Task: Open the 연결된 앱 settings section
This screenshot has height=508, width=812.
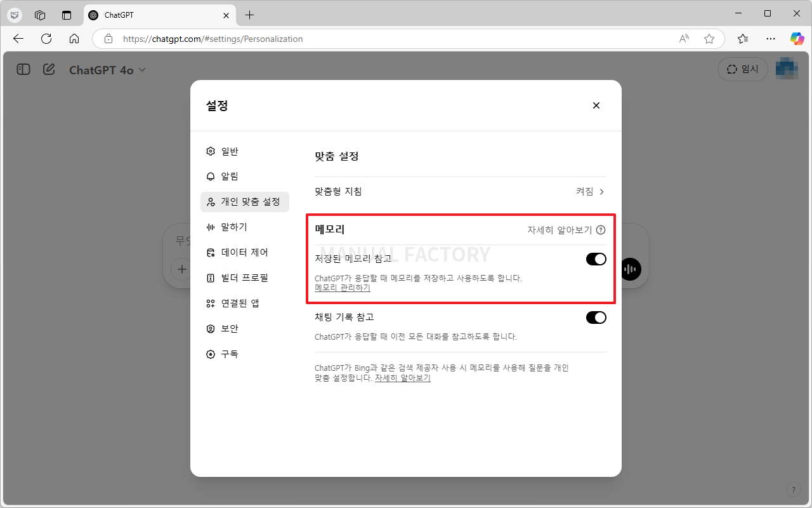Action: coord(244,304)
